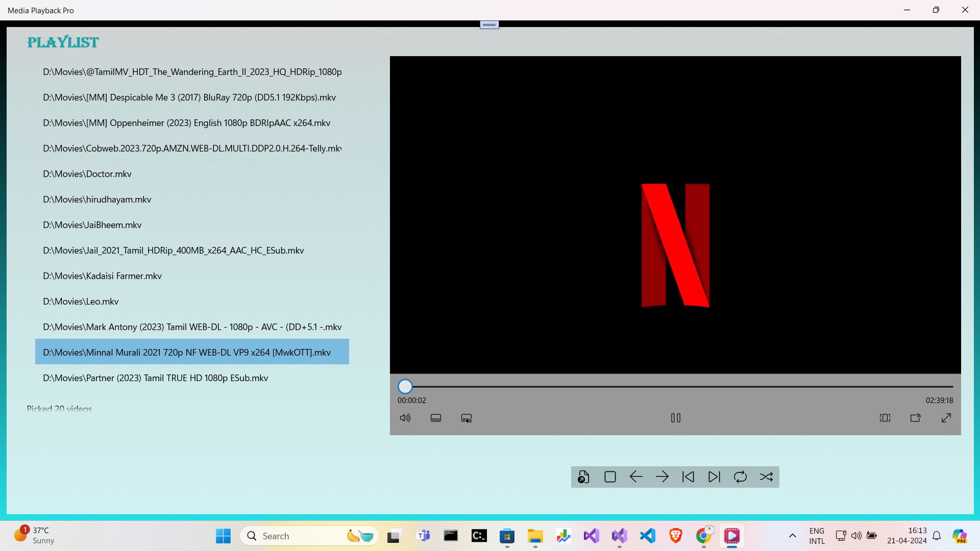Select Leo.mkv in the playlist
This screenshot has height=551, width=980.
[192, 302]
